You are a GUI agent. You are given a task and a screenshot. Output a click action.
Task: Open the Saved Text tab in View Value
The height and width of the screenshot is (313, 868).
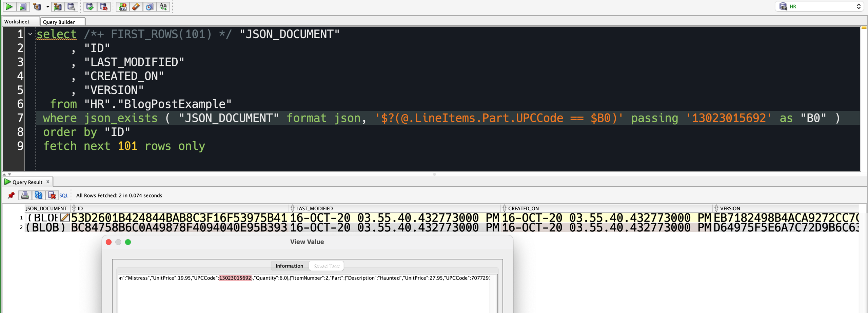(327, 266)
